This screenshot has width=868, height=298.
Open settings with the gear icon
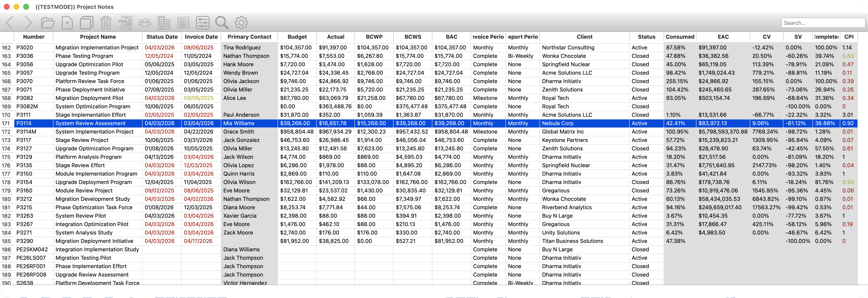tap(241, 23)
